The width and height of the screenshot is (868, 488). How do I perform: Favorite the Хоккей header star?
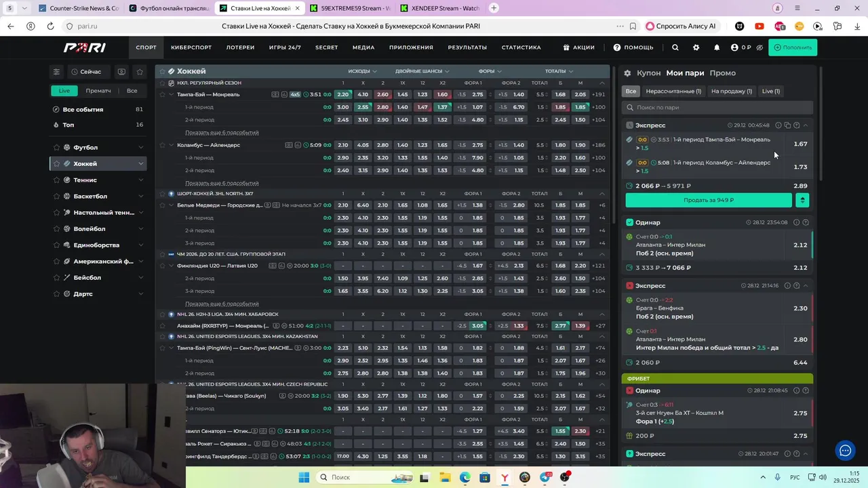tap(162, 71)
